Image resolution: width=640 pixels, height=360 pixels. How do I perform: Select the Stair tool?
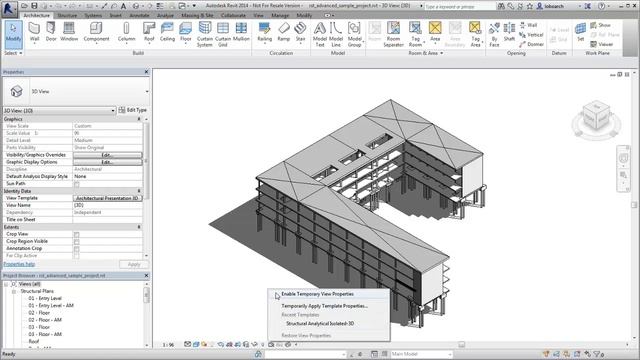300,32
